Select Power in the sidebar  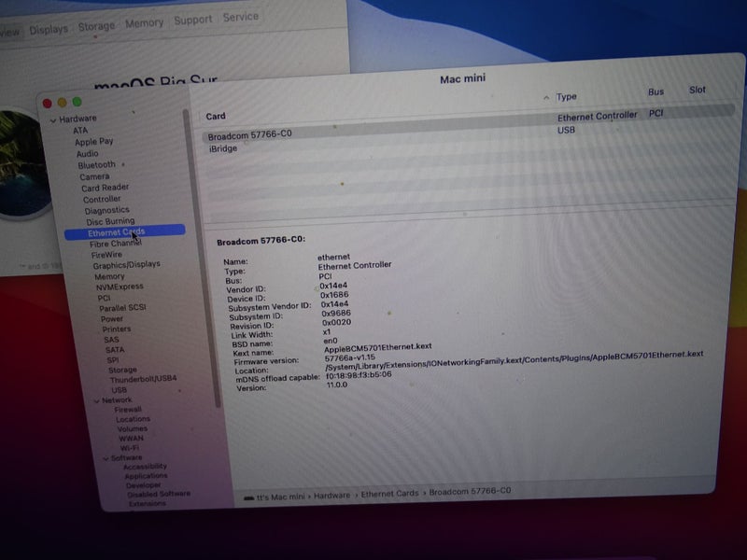[111, 319]
